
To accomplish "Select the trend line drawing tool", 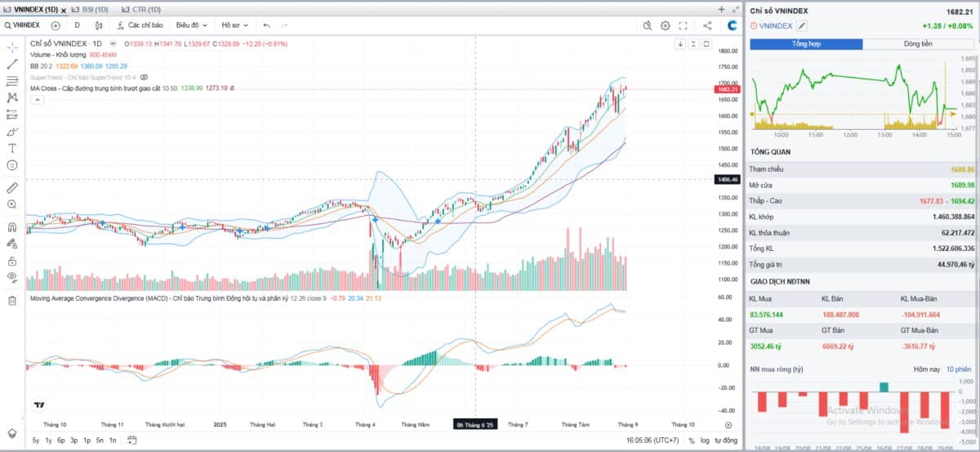I will coord(12,64).
